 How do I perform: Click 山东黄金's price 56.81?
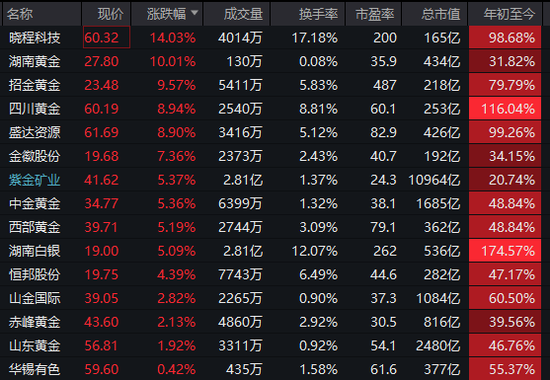pos(101,346)
